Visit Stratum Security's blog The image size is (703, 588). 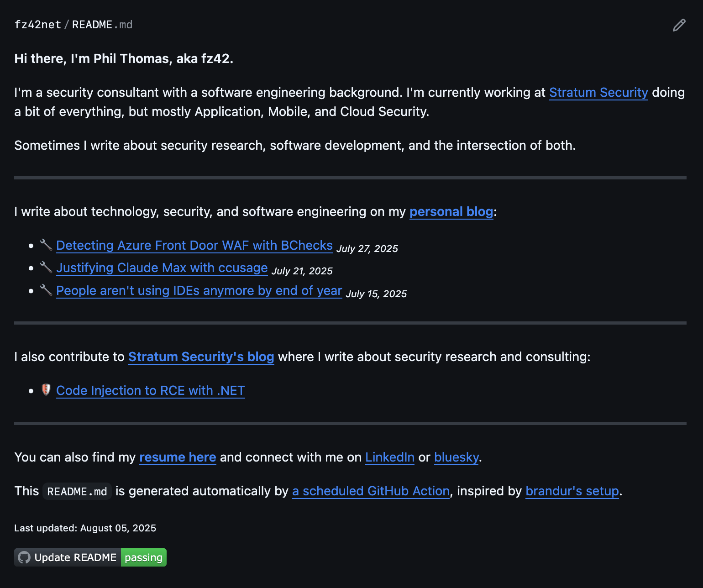point(201,357)
